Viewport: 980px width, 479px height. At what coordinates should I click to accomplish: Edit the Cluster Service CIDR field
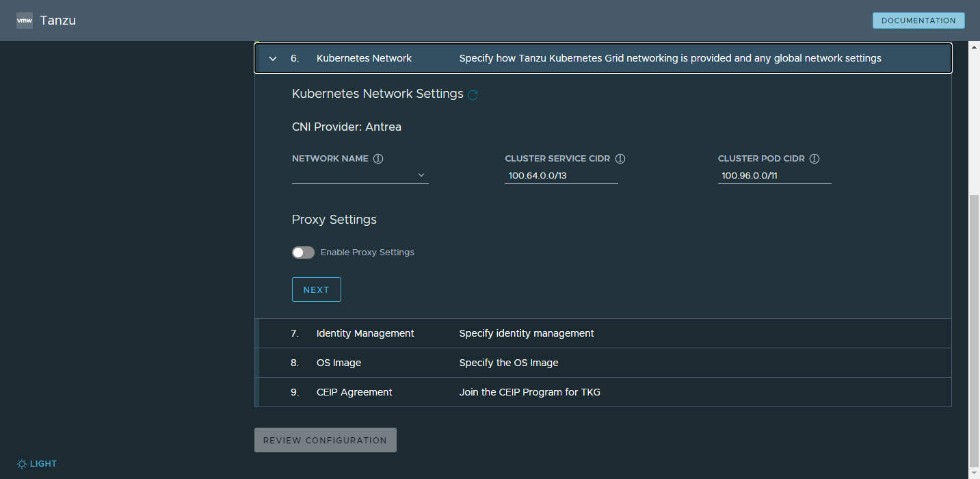pyautogui.click(x=561, y=176)
